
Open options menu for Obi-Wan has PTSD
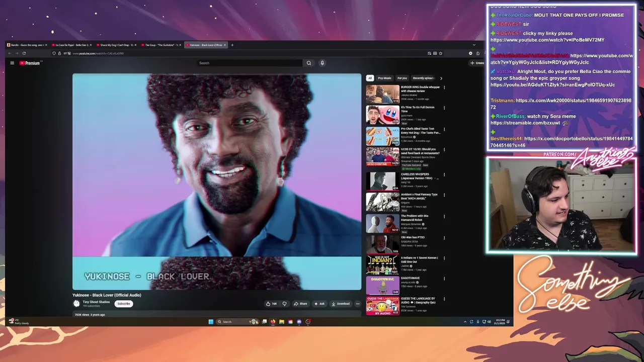coord(444,237)
